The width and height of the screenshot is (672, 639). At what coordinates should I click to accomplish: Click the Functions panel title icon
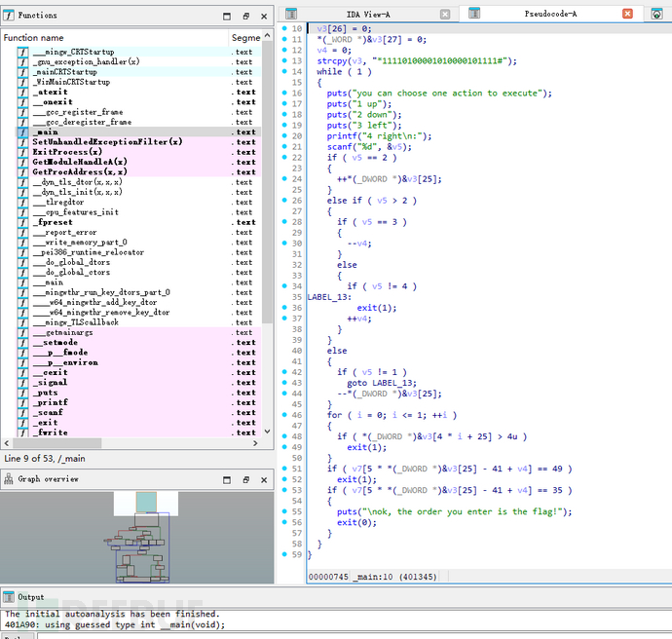tap(11, 16)
